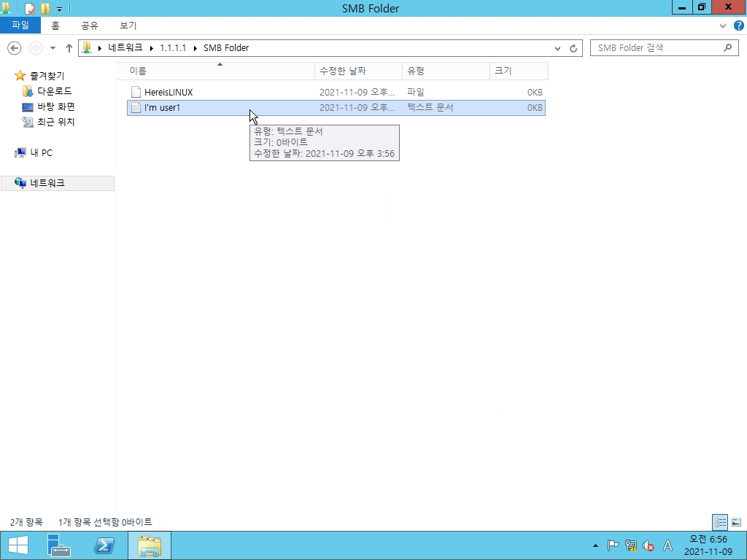The height and width of the screenshot is (560, 747).
Task: Sort files by the 크기 column header
Action: coord(519,71)
